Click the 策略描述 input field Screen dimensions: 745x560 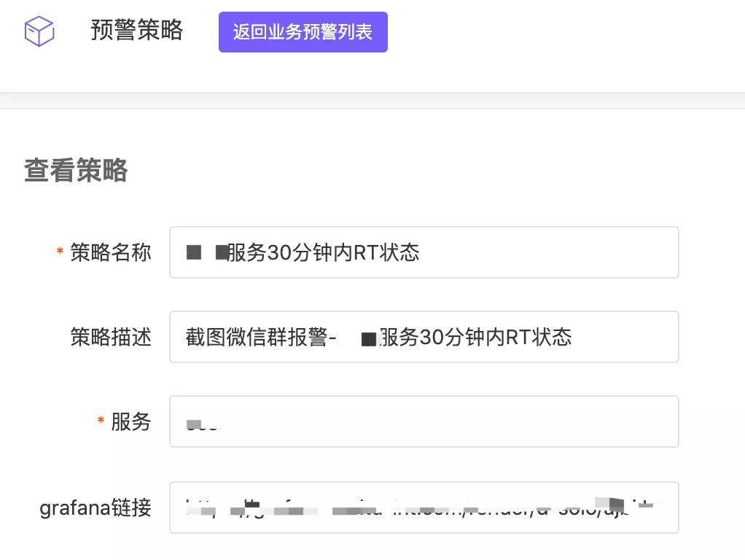click(424, 337)
